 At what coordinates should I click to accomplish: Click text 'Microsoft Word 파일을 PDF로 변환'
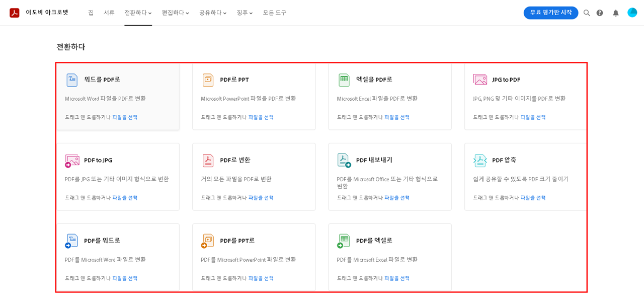105,99
